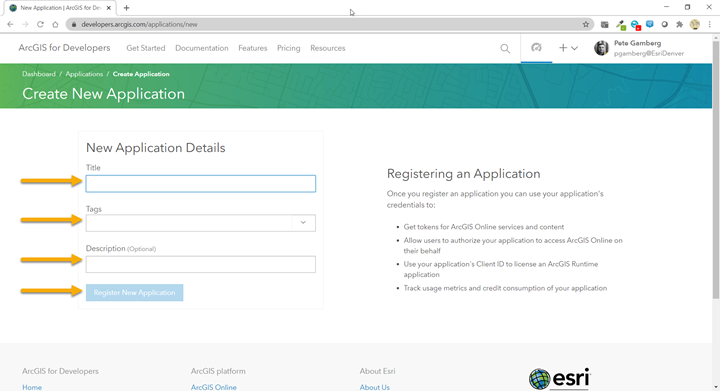Open the ArcGIS site search magnifier
This screenshot has height=391, width=720.
coord(505,48)
